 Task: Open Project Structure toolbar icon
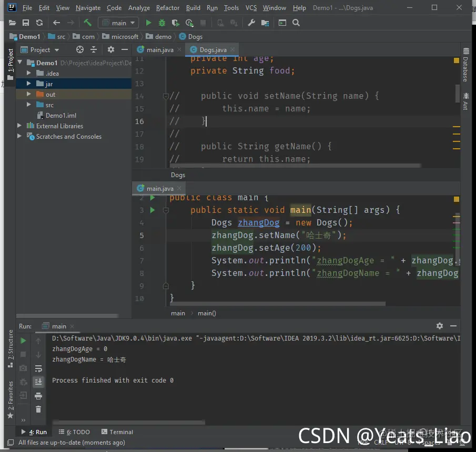click(x=265, y=23)
